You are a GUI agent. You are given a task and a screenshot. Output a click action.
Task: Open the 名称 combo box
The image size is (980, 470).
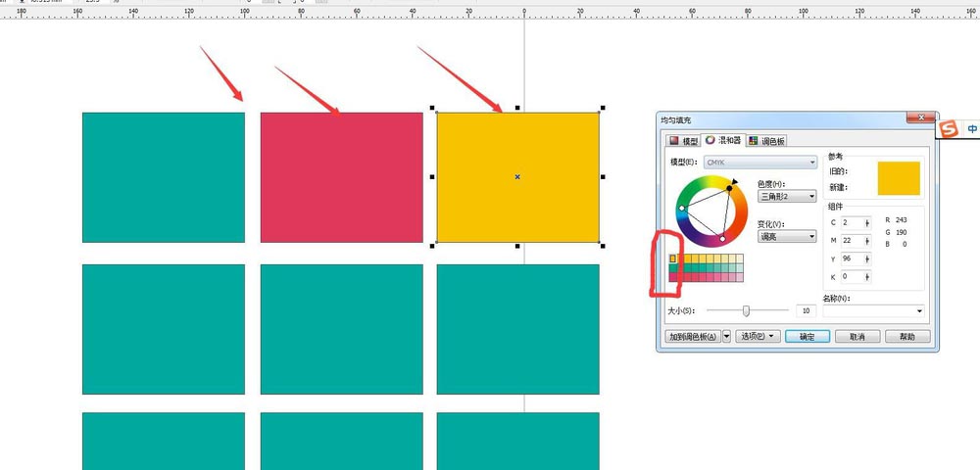[874, 310]
